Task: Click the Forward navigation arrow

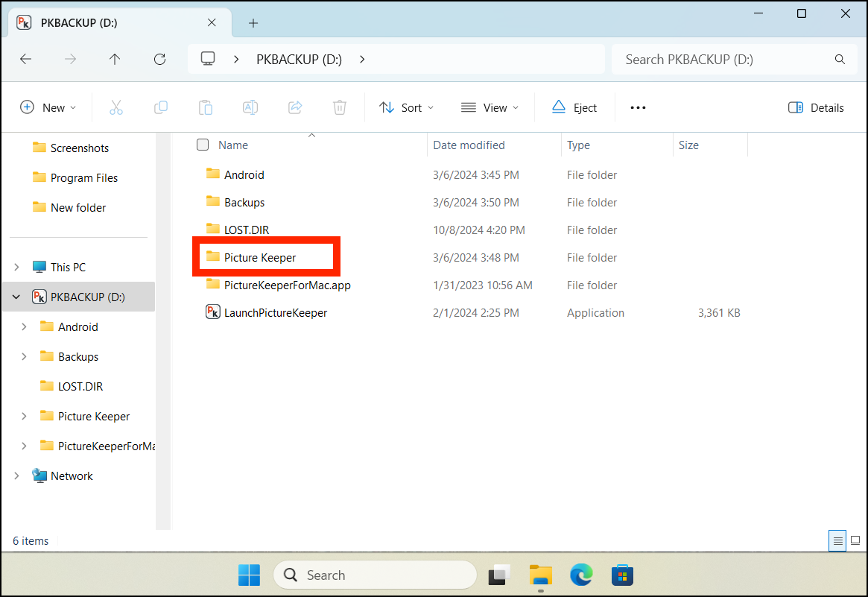Action: point(70,60)
